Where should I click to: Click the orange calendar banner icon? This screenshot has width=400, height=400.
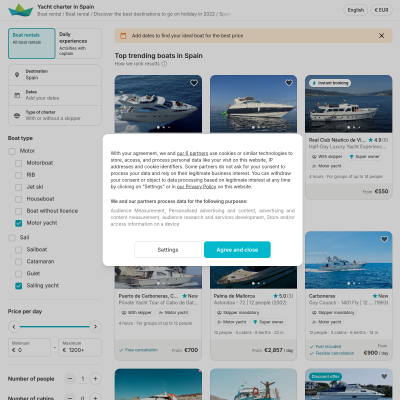[x=123, y=36]
